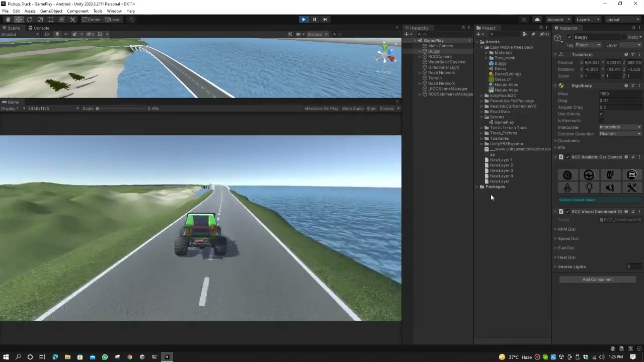The height and width of the screenshot is (362, 644).
Task: Expand Buggy in Hierarchy
Action: 420,51
